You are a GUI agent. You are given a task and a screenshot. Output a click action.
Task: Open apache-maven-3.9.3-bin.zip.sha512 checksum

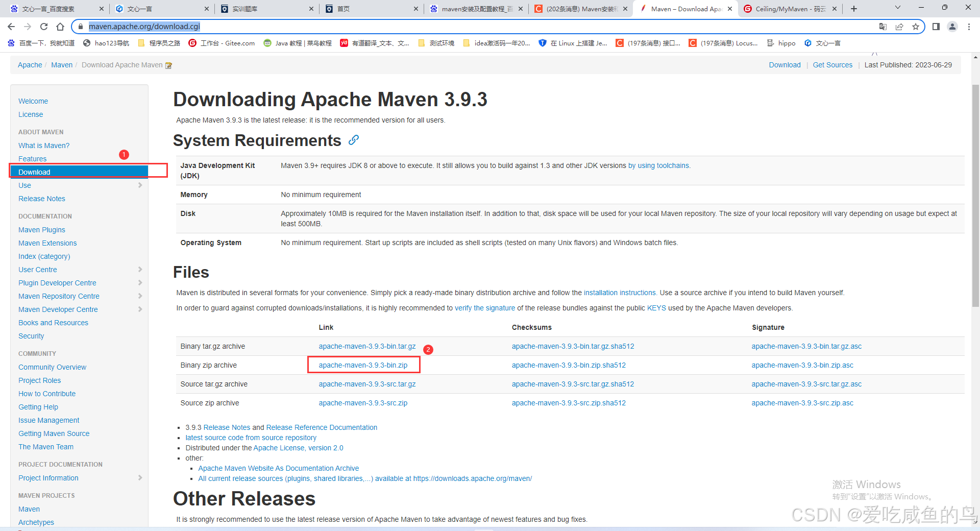(x=569, y=365)
